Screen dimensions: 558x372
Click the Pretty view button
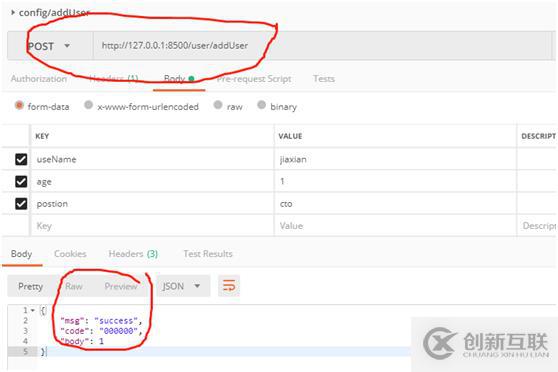[31, 286]
